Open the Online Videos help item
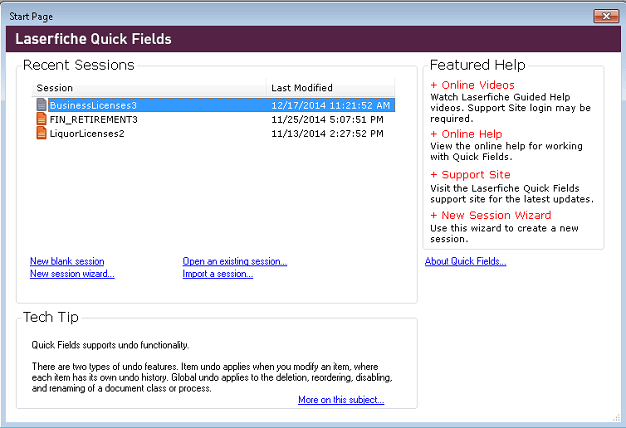The width and height of the screenshot is (626, 428). point(473,85)
